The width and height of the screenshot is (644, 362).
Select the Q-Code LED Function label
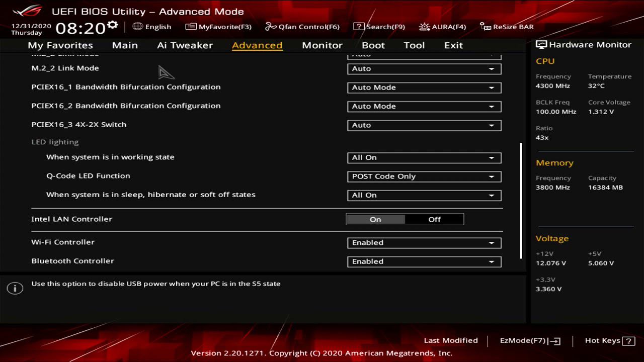(88, 176)
